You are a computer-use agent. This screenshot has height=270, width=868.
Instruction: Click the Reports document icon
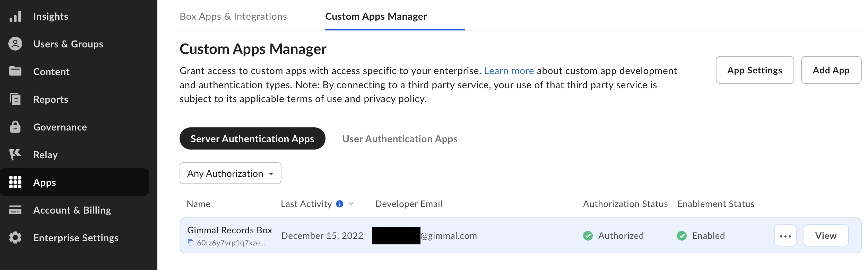click(15, 99)
